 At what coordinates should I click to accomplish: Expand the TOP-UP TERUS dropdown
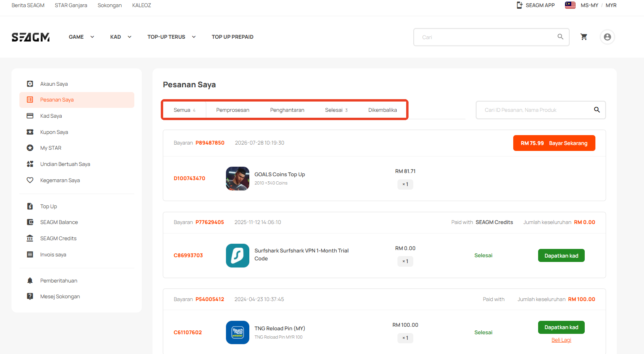[171, 37]
